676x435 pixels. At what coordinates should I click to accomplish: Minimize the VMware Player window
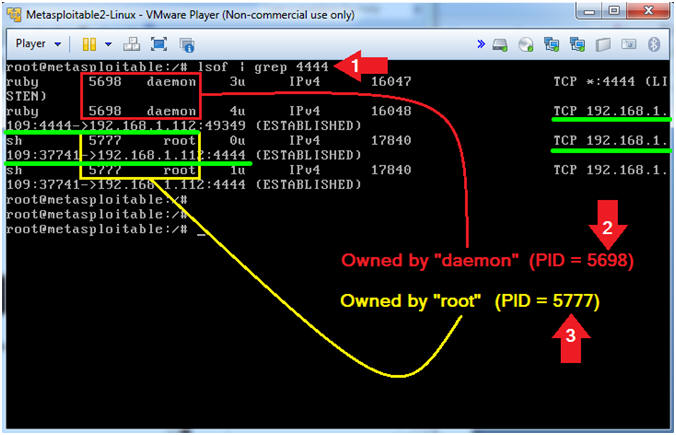[x=589, y=11]
